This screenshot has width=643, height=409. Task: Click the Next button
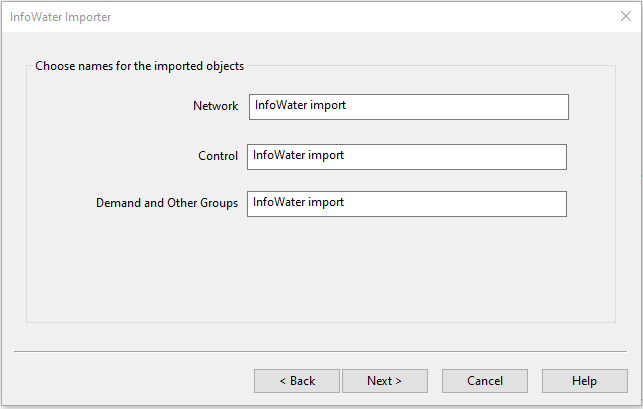tap(385, 381)
